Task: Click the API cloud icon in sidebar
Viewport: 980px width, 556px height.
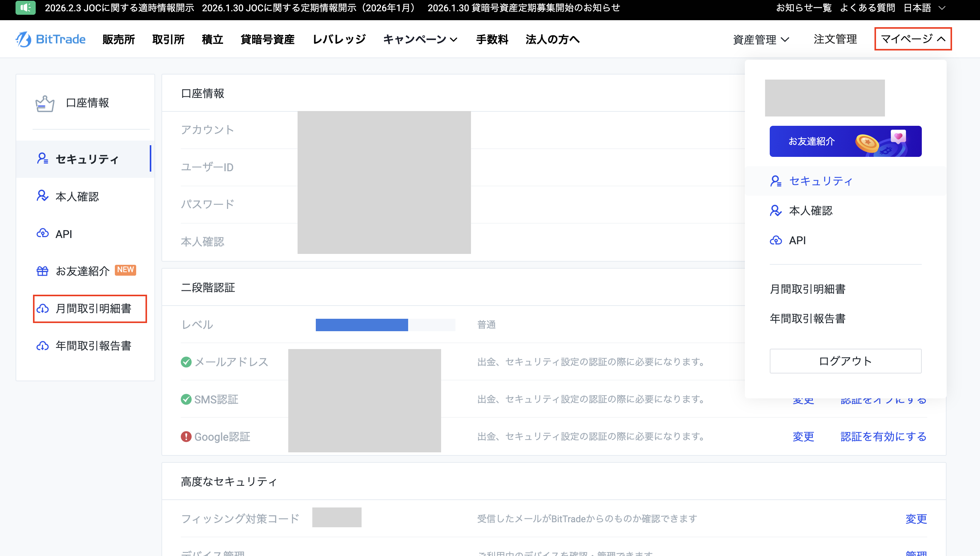Action: coord(42,233)
